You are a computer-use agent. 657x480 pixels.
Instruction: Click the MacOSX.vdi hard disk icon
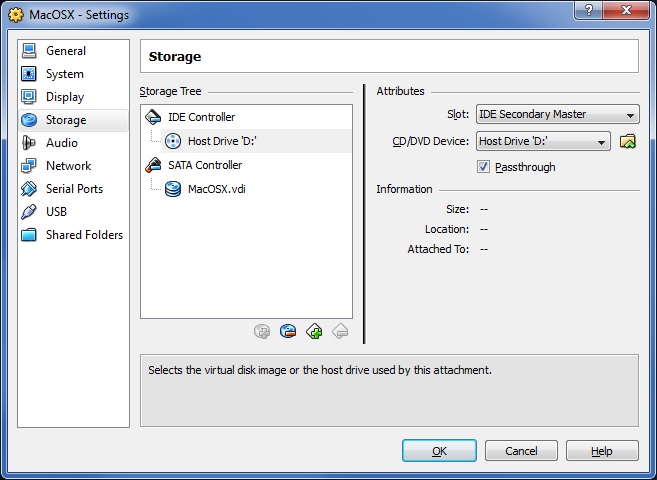(173, 189)
